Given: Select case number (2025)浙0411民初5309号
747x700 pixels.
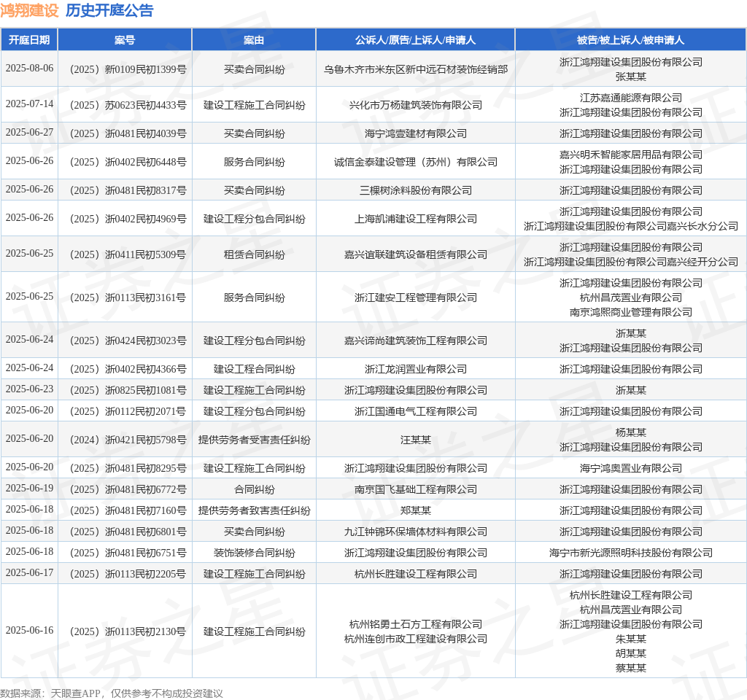Looking at the screenshot, I should [128, 254].
